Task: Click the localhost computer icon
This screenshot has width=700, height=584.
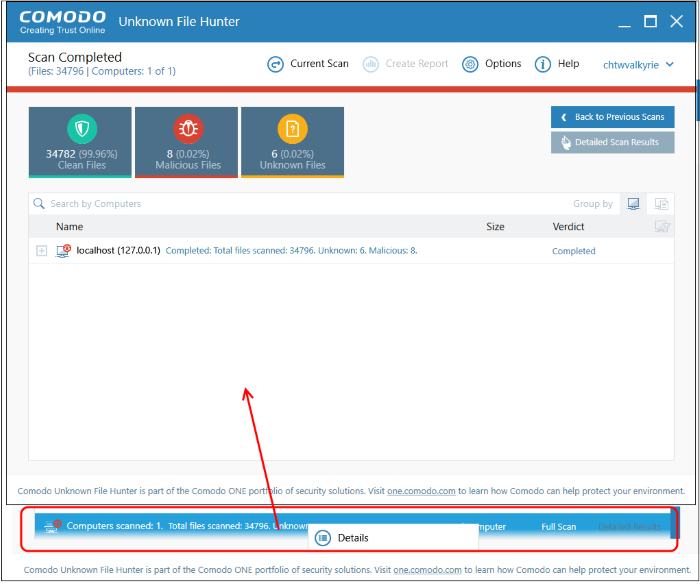Action: point(63,251)
